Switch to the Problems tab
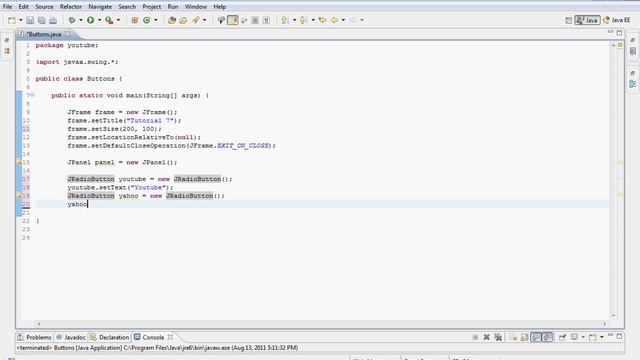 click(35, 337)
